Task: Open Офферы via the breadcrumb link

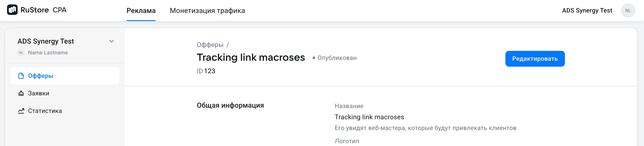Action: (210, 45)
